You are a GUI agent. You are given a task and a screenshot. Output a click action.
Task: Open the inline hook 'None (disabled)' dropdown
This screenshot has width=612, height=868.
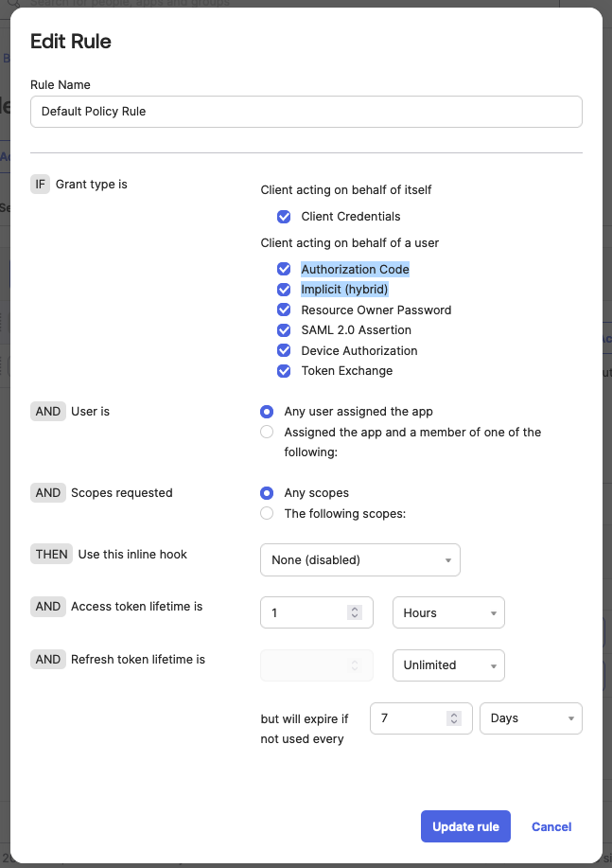tap(359, 560)
